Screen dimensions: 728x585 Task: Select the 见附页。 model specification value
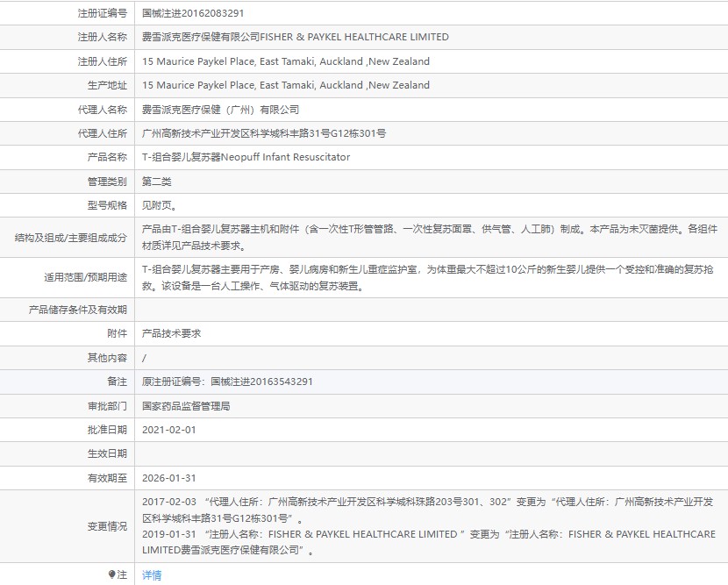(x=160, y=205)
